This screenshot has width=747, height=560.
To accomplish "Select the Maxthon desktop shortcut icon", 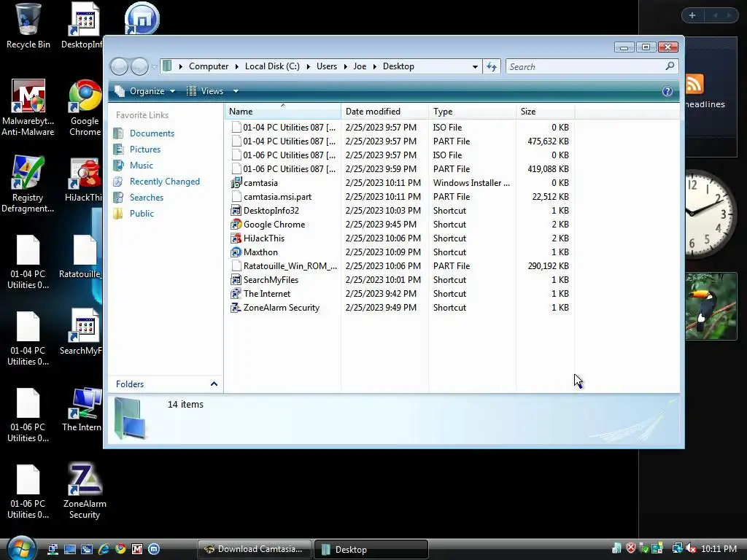I will pyautogui.click(x=142, y=18).
